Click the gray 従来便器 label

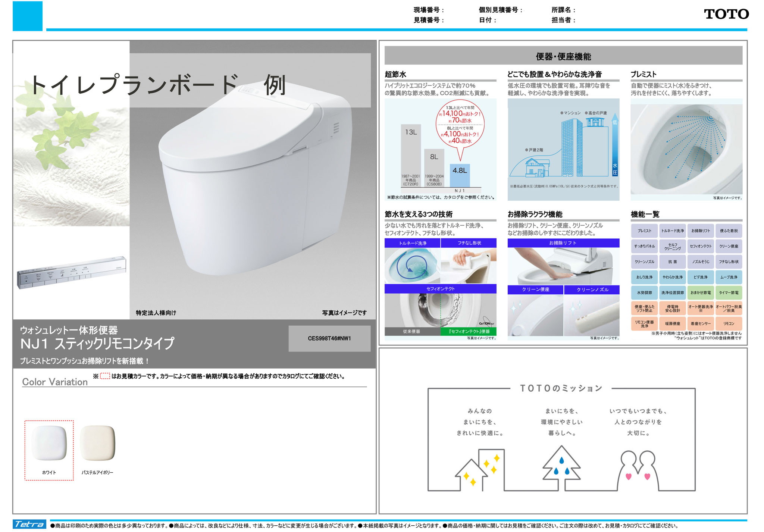click(x=412, y=331)
